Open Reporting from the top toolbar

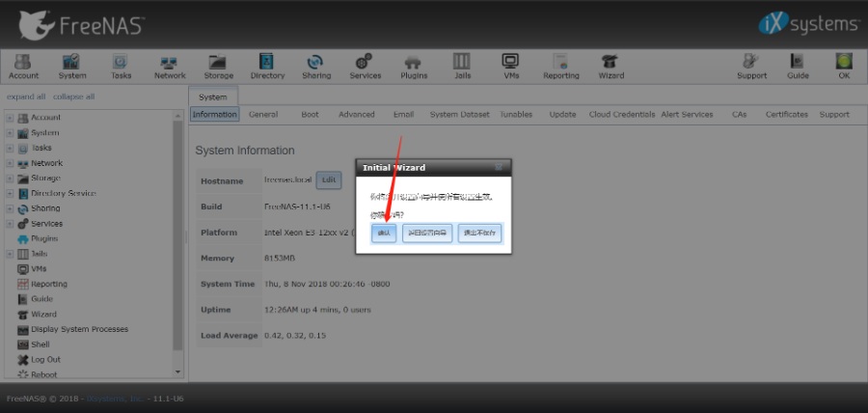point(560,67)
